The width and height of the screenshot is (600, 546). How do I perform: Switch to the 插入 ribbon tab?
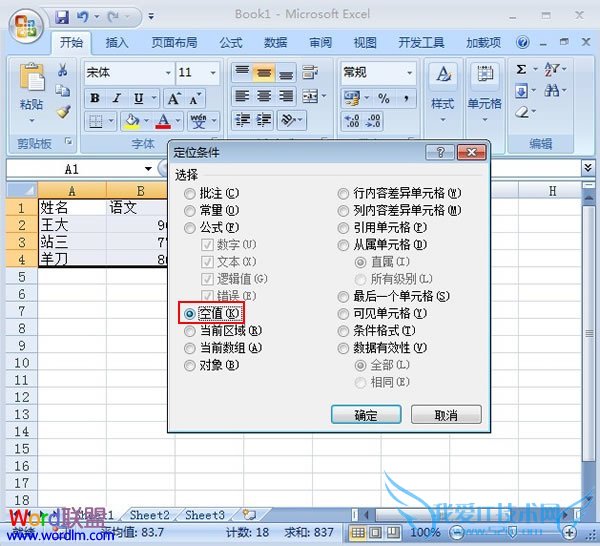pyautogui.click(x=117, y=42)
